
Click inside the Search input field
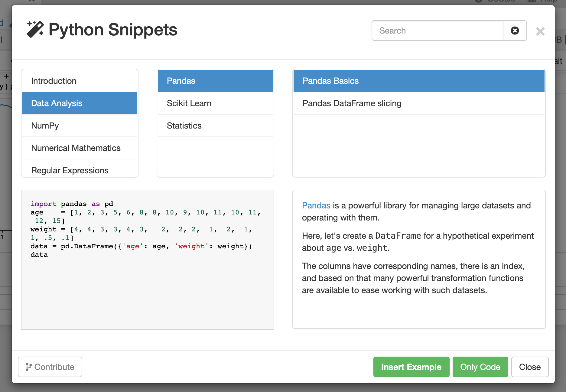pyautogui.click(x=437, y=31)
